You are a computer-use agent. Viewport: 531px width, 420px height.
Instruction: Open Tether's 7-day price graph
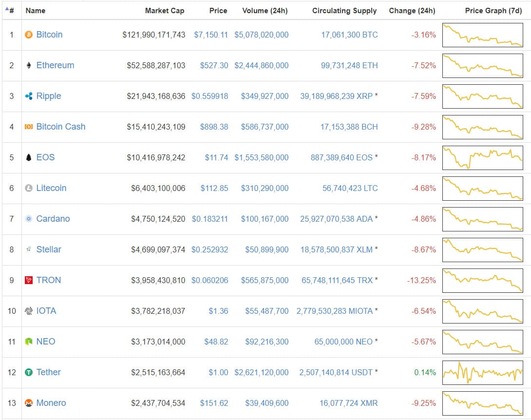pos(483,373)
